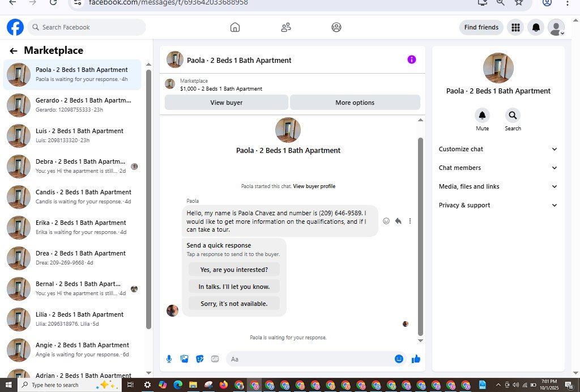Open the emoji picker in message box

(x=399, y=359)
